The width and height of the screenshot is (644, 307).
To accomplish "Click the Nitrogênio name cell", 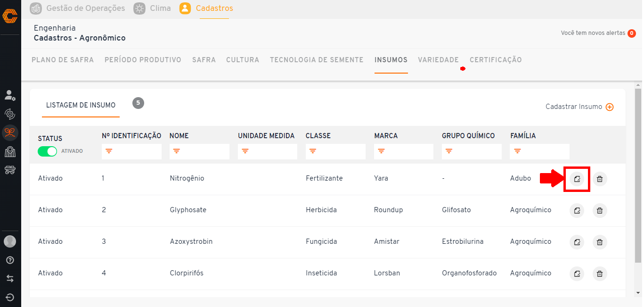I will (187, 179).
